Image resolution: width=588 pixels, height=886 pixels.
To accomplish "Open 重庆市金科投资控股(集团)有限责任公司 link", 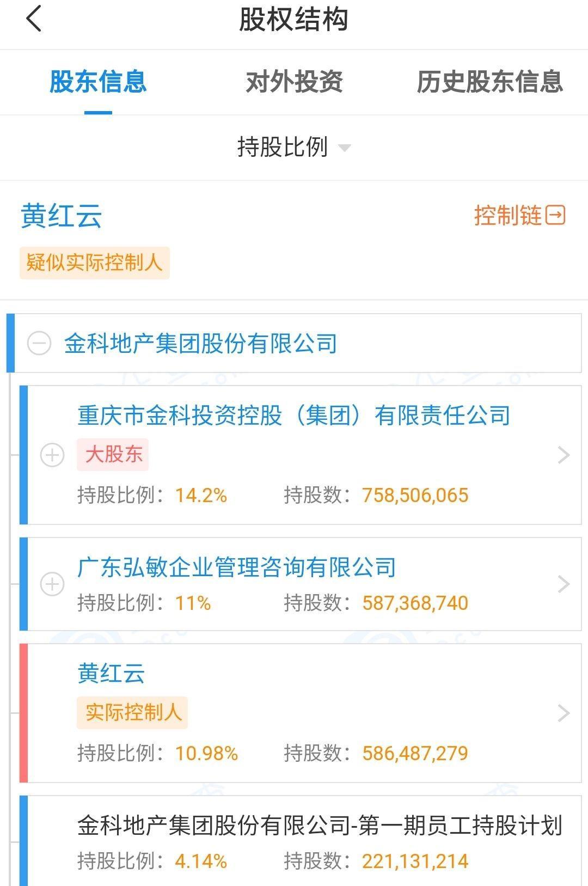I will (293, 415).
